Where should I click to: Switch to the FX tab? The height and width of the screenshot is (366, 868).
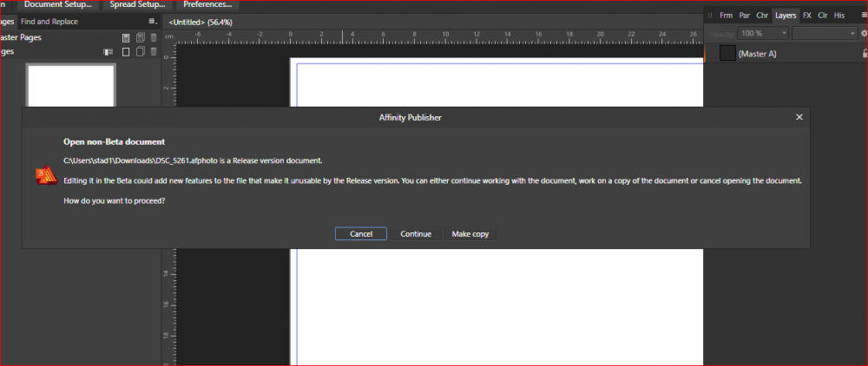pos(807,15)
